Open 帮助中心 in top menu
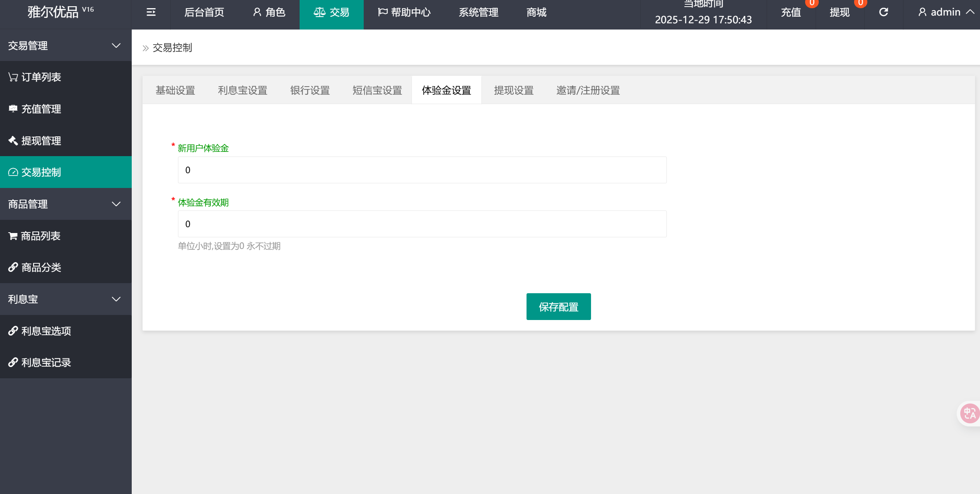Screen dimensions: 980x494 (x=404, y=12)
